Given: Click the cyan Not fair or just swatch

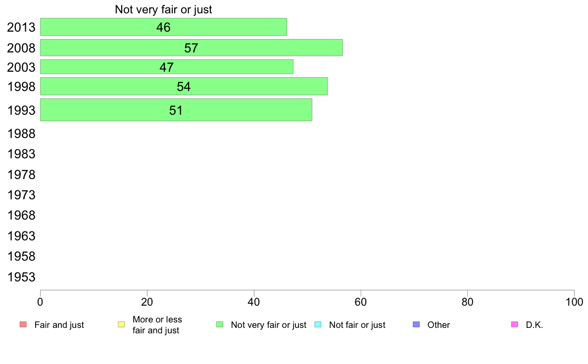Looking at the screenshot, I should [x=318, y=324].
